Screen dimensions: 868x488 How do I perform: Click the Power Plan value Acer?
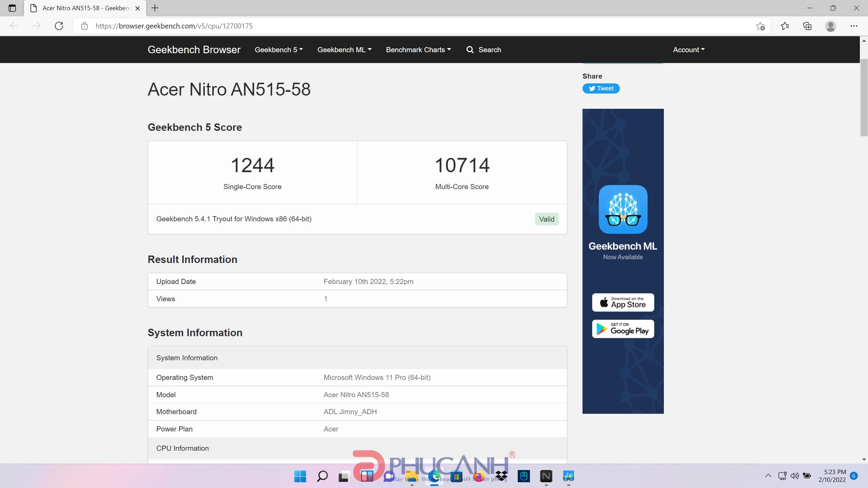331,429
